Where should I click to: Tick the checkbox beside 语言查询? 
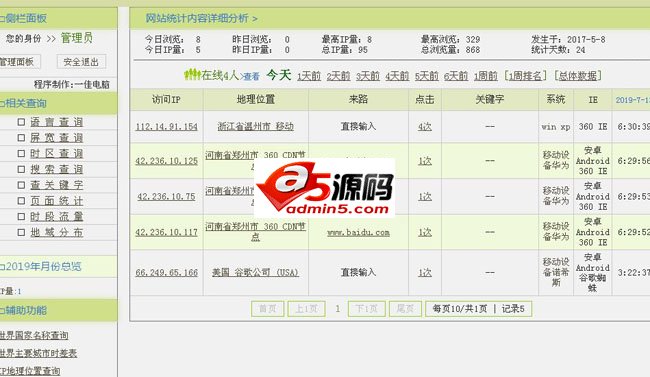point(21,122)
